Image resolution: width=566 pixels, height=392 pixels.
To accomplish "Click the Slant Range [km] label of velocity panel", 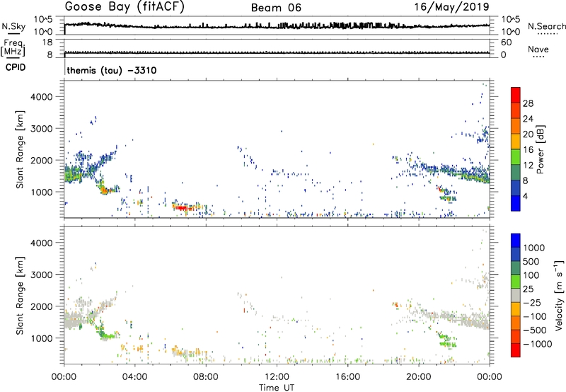I will (20, 296).
